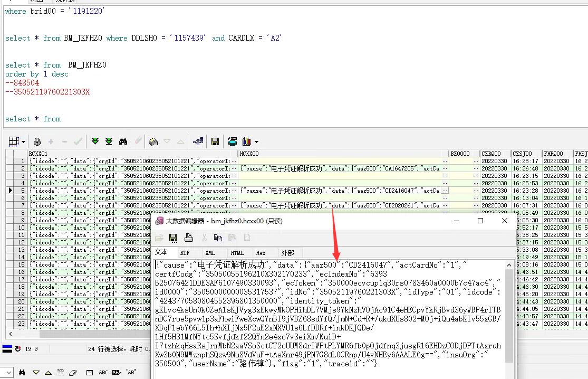This screenshot has height=379, width=588.
Task: Select the 文本 tab
Action: tap(161, 252)
